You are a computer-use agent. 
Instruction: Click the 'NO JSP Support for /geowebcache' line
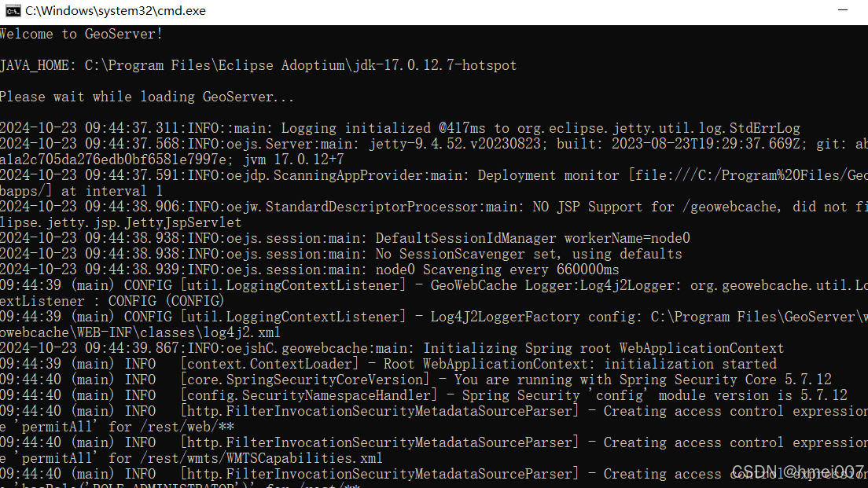[434, 207]
